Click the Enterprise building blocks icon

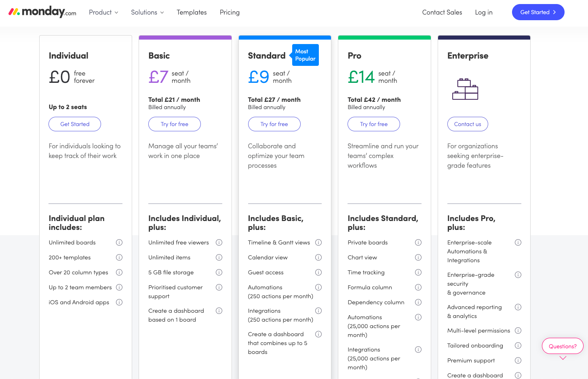click(x=465, y=89)
